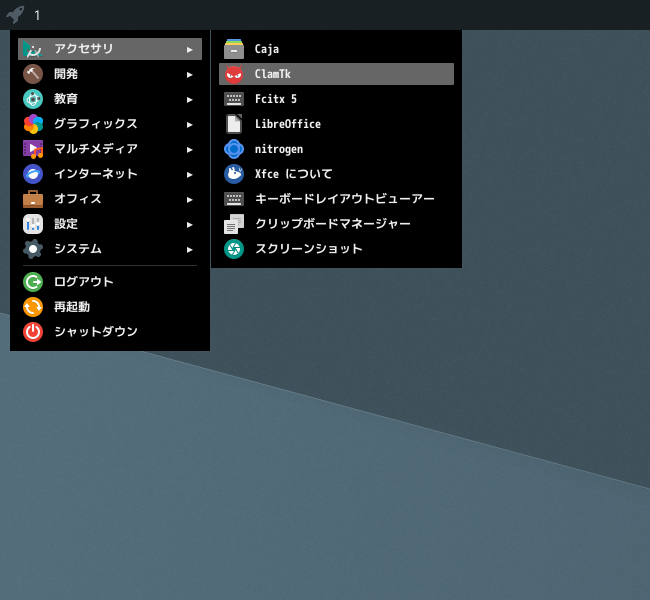
Task: Click the 開発 hammer icon
Action: pos(33,74)
